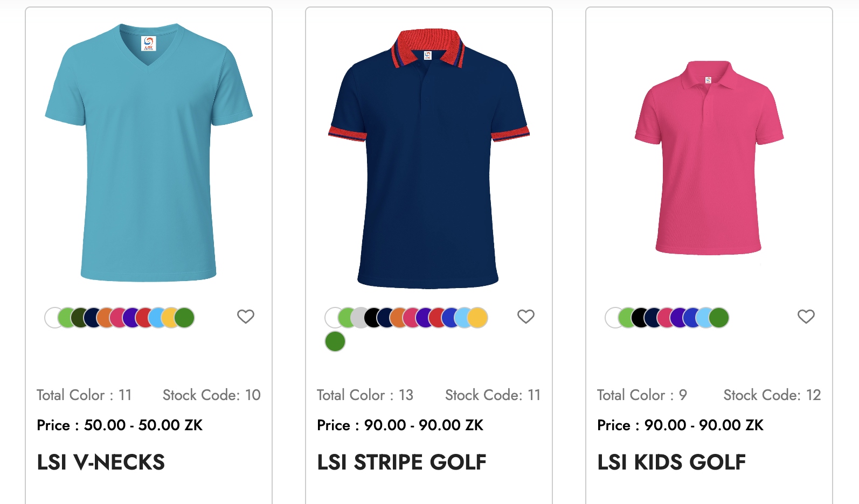The height and width of the screenshot is (504, 859).
Task: Click the wishlist heart for LSI V-NECKS
Action: [246, 317]
